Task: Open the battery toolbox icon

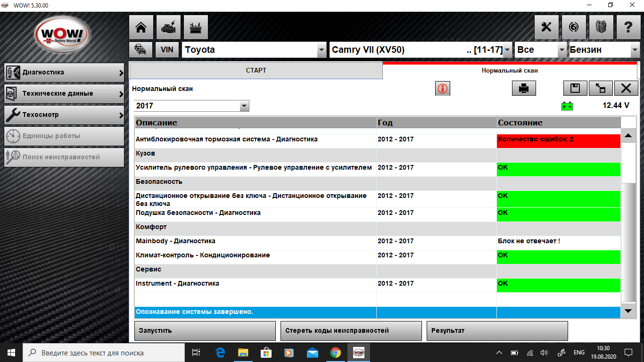Action: pyautogui.click(x=196, y=27)
